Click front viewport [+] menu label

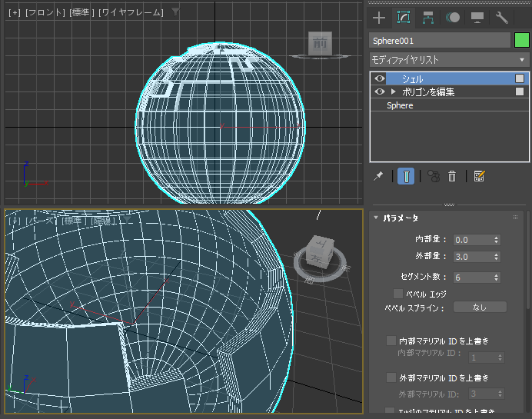[x=15, y=12]
